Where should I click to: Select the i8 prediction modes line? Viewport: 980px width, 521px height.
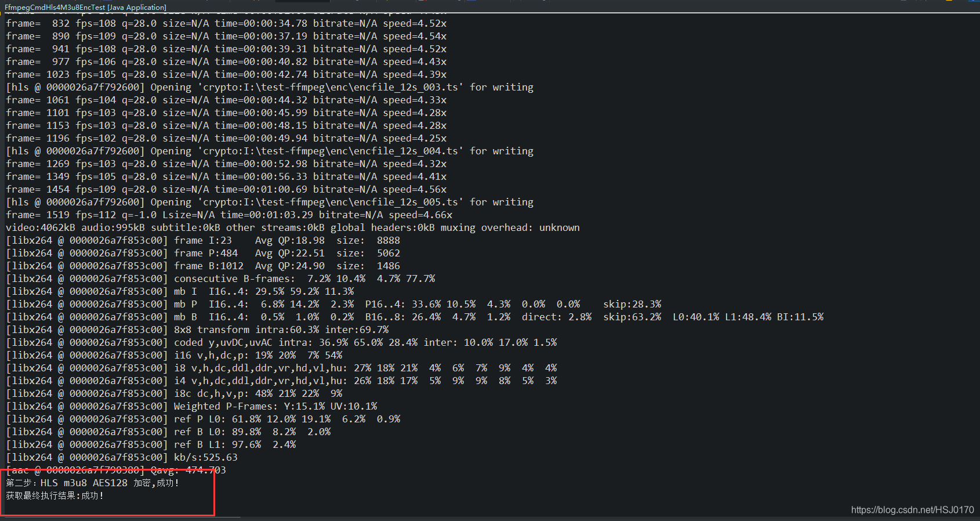pyautogui.click(x=281, y=368)
